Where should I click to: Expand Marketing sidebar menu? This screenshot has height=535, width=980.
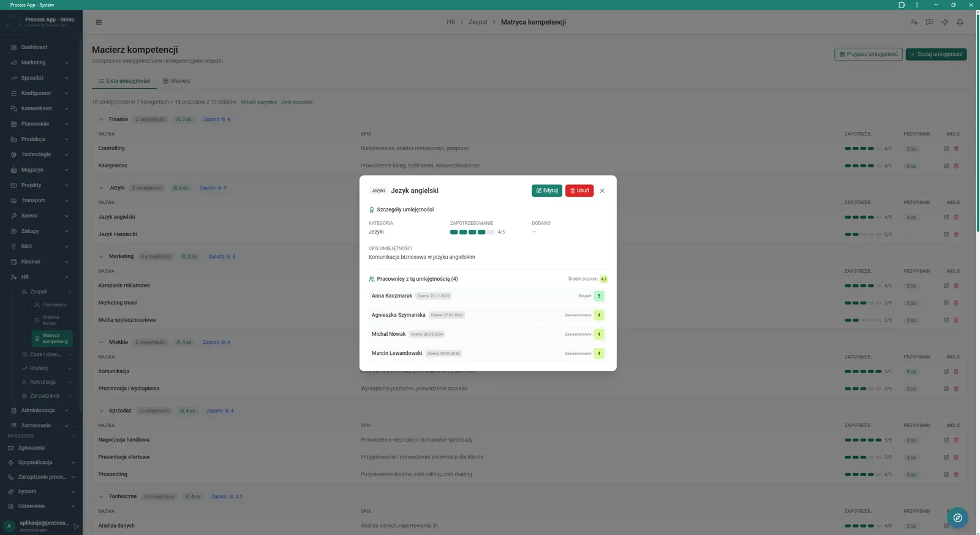[x=40, y=63]
